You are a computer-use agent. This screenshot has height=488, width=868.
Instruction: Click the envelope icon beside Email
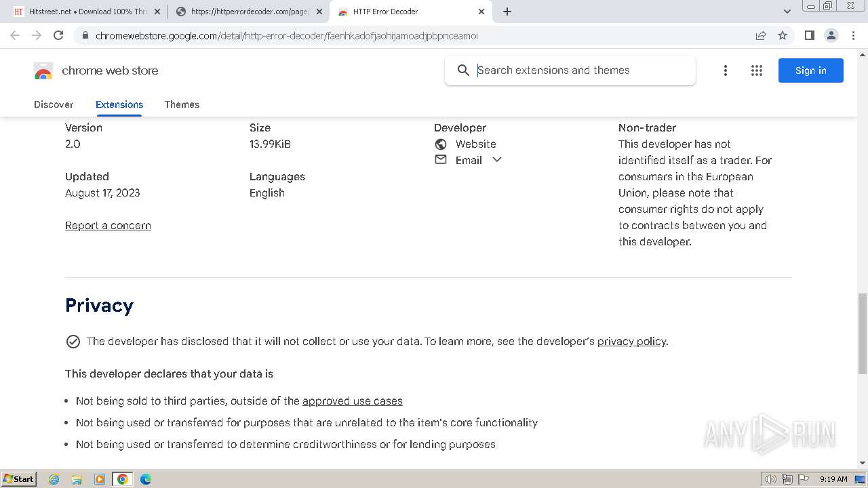pyautogui.click(x=441, y=160)
